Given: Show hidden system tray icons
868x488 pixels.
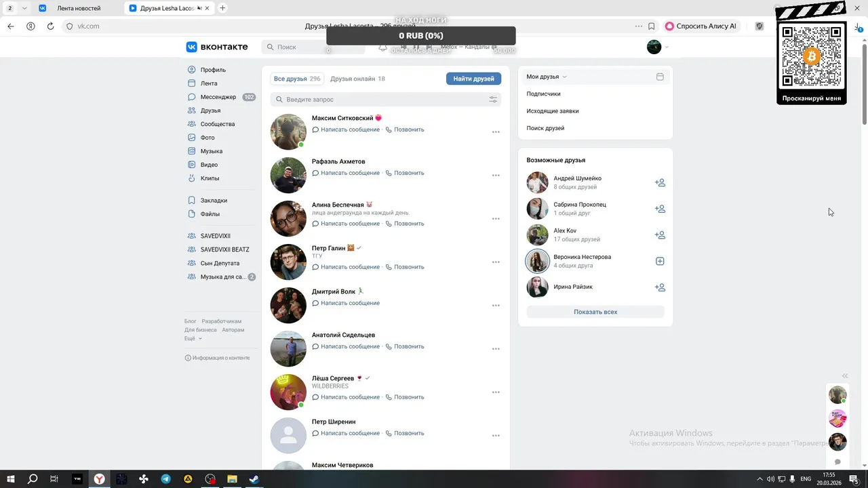Looking at the screenshot, I should (759, 479).
